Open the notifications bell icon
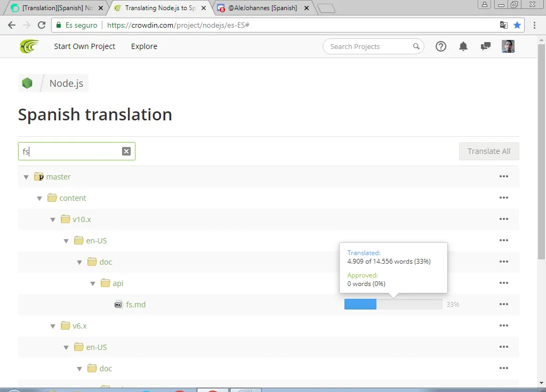546x392 pixels. pos(463,46)
